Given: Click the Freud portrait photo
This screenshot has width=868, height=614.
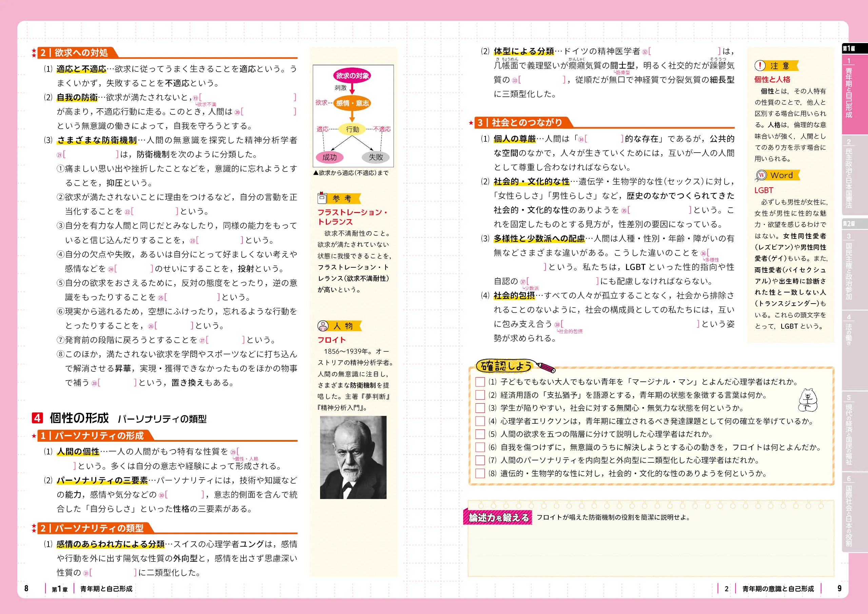Looking at the screenshot, I should coord(353,457).
